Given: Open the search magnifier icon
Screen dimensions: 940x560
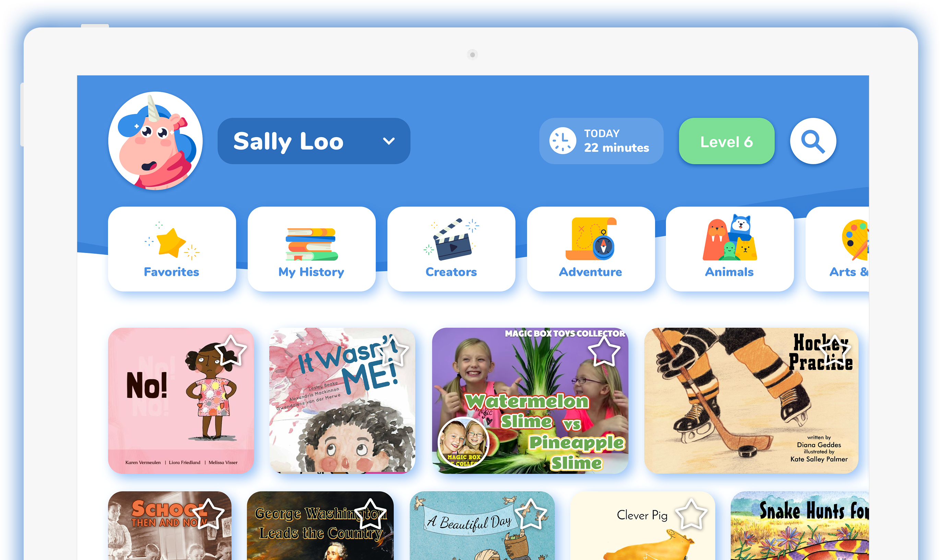Looking at the screenshot, I should pos(813,141).
